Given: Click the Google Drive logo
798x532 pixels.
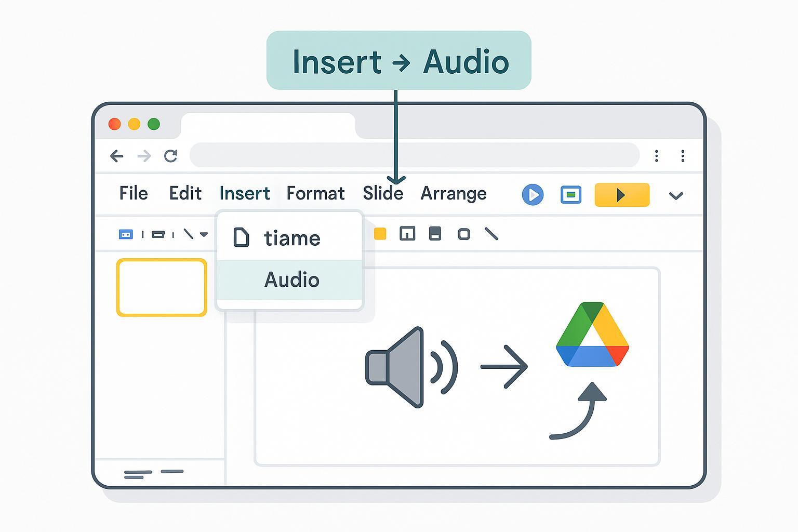Looking at the screenshot, I should pos(592,335).
